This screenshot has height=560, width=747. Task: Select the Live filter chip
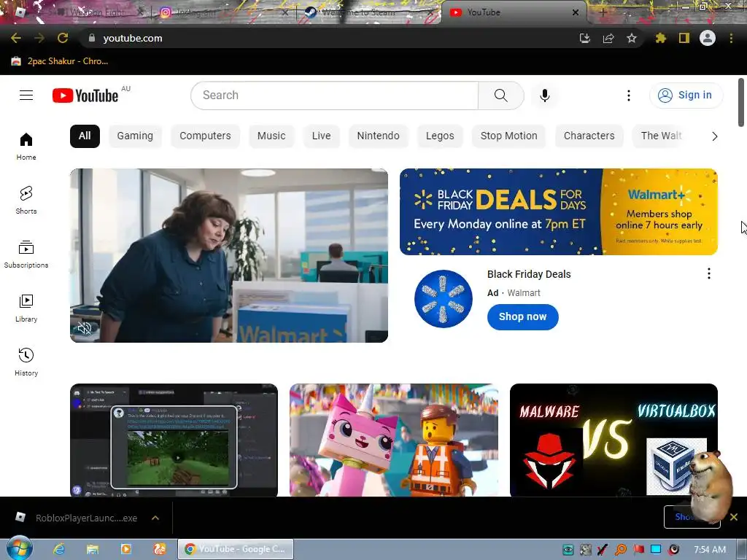321,136
